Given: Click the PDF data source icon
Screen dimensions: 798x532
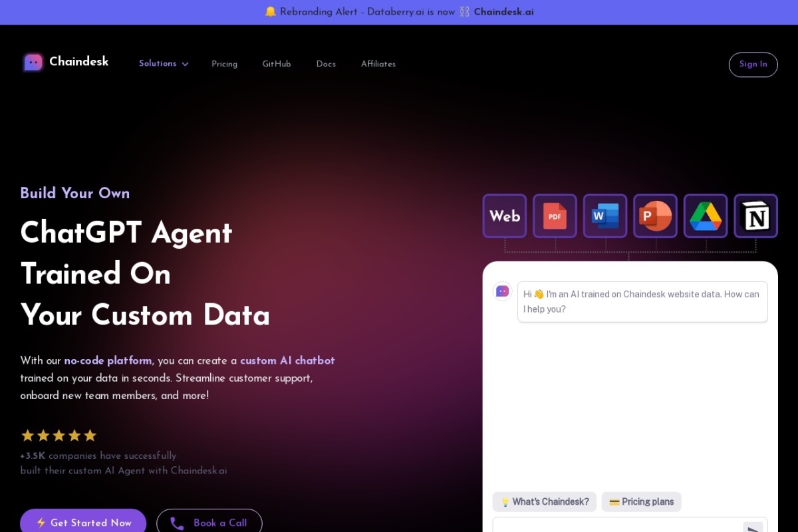Looking at the screenshot, I should click(555, 216).
